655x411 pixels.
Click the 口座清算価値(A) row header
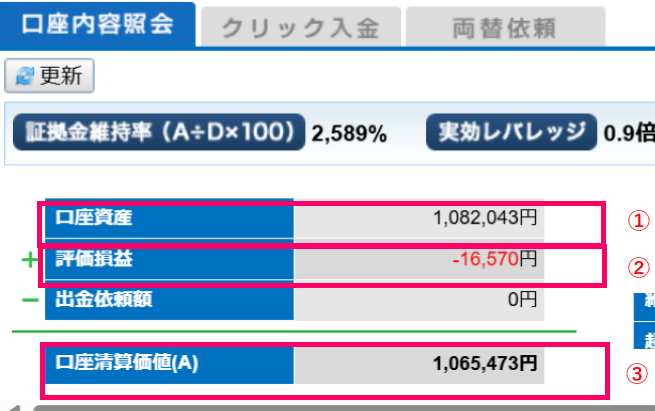(x=170, y=364)
